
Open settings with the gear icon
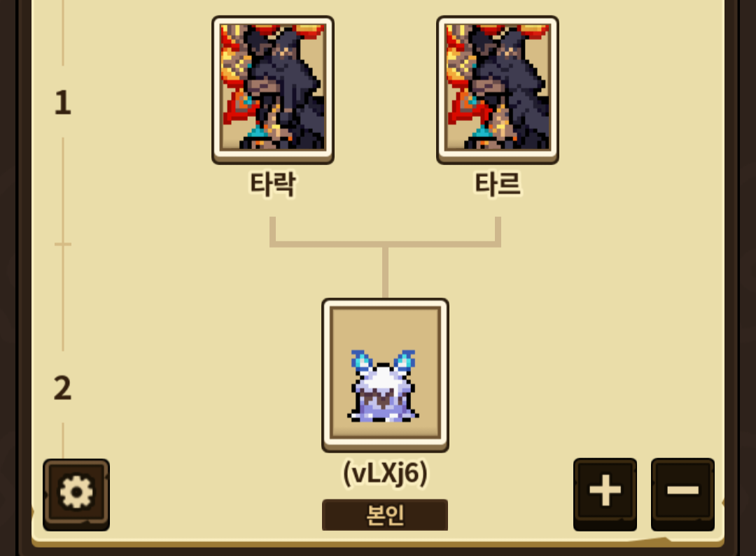[76, 494]
